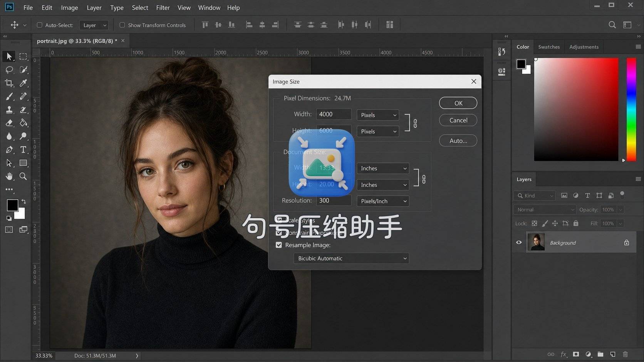Swap foreground and background colors
The image size is (644, 362).
23,202
